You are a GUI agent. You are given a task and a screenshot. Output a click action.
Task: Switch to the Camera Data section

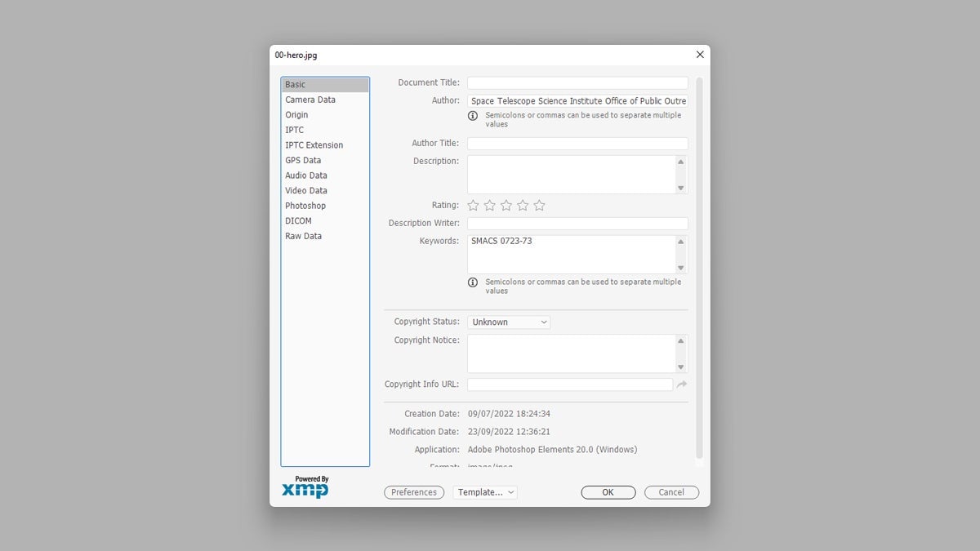[x=310, y=99]
